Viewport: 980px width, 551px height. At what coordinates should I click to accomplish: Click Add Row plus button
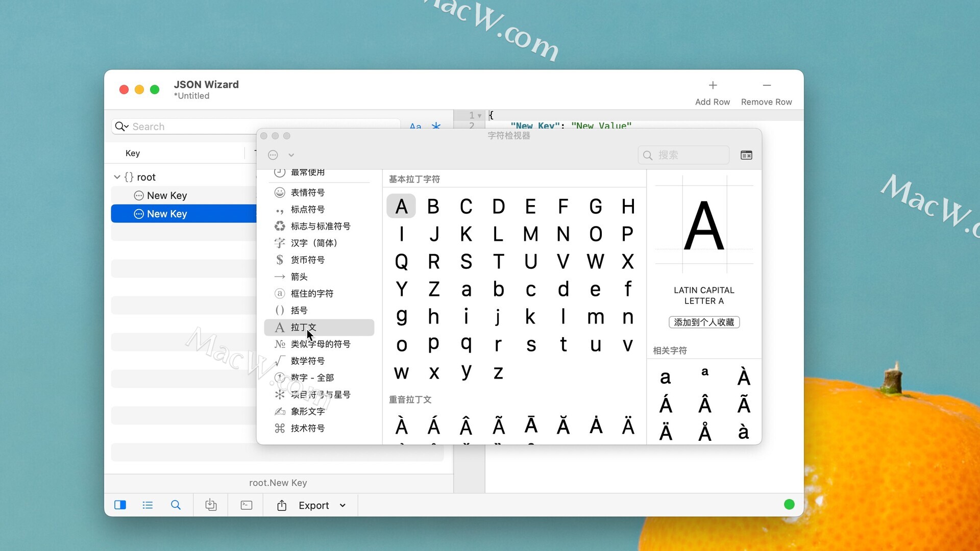click(x=713, y=86)
